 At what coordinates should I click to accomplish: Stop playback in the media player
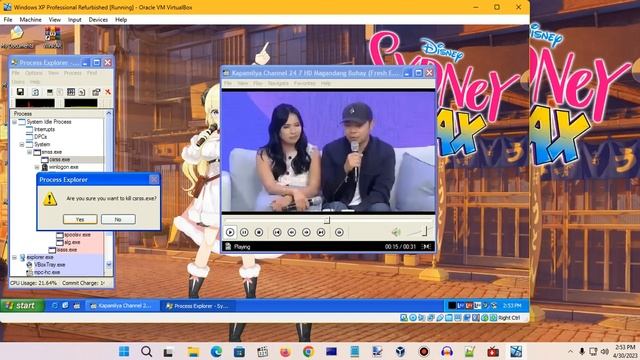[259, 232]
